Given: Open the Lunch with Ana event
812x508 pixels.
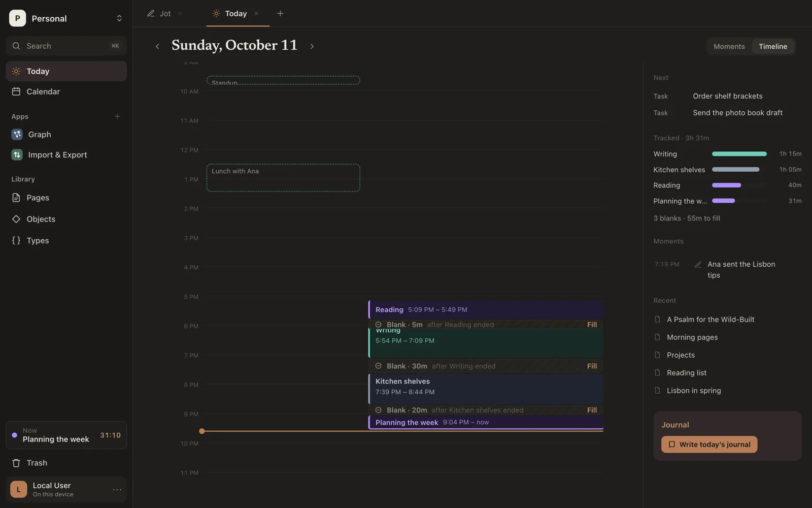Looking at the screenshot, I should coord(283,177).
